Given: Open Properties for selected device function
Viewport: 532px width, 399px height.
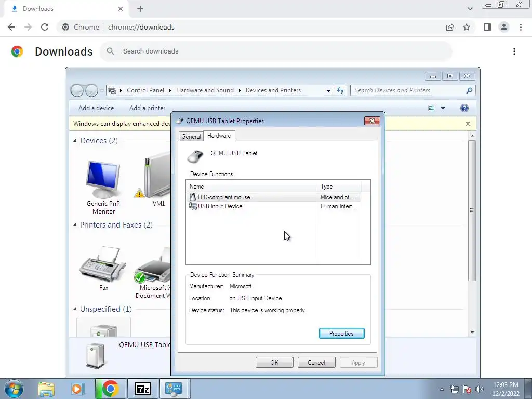Looking at the screenshot, I should point(342,333).
